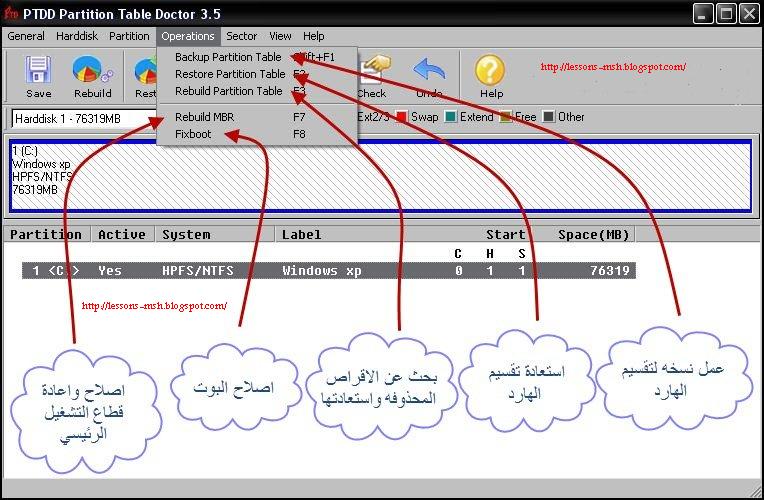This screenshot has height=500, width=764.
Task: Click the Active column header
Action: click(122, 234)
